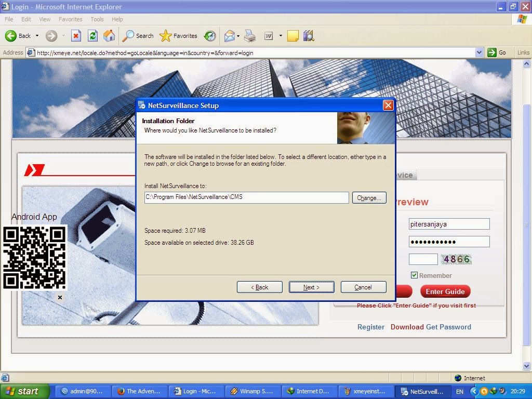This screenshot has width=532, height=399.
Task: Refresh the page in Internet Explorer
Action: 92,36
